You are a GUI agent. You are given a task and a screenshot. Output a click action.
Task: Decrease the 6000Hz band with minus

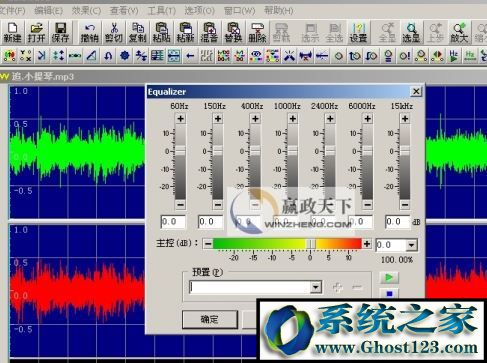pyautogui.click(x=368, y=204)
